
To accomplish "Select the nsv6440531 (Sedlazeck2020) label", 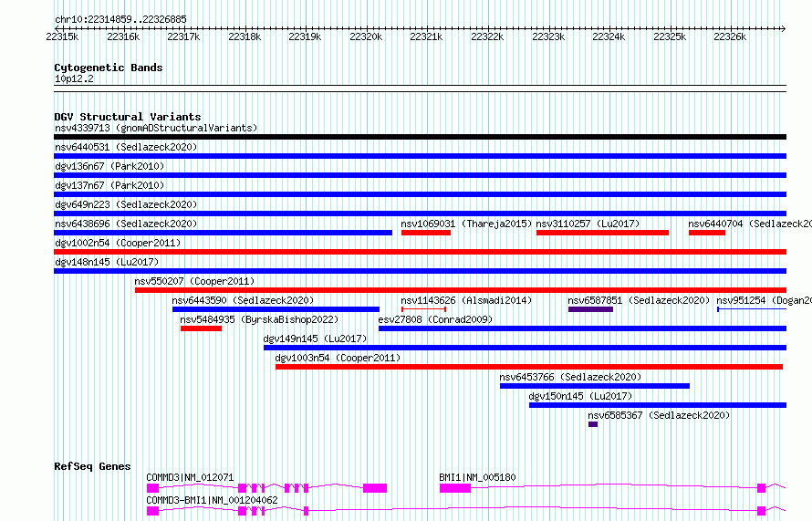I will pos(126,147).
